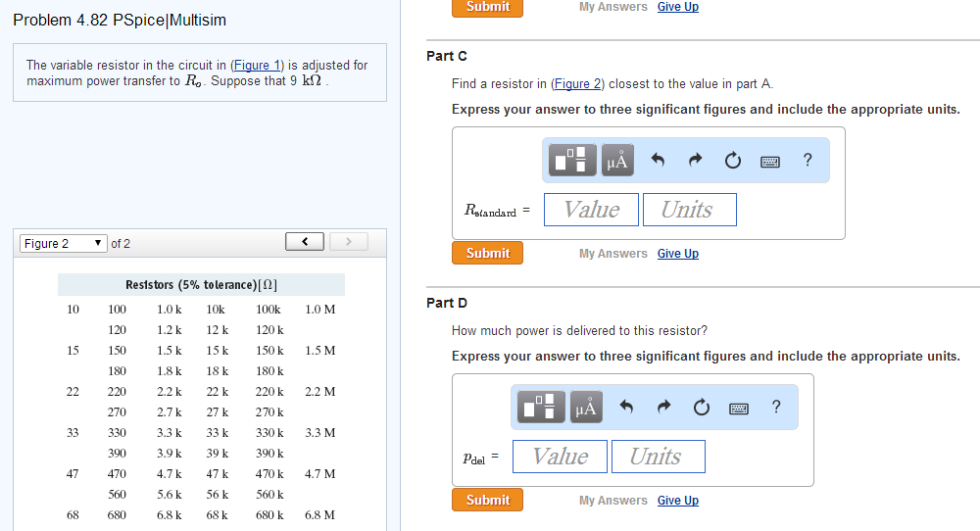
Task: Open keyboard icon in Part D toolbar
Action: [739, 409]
